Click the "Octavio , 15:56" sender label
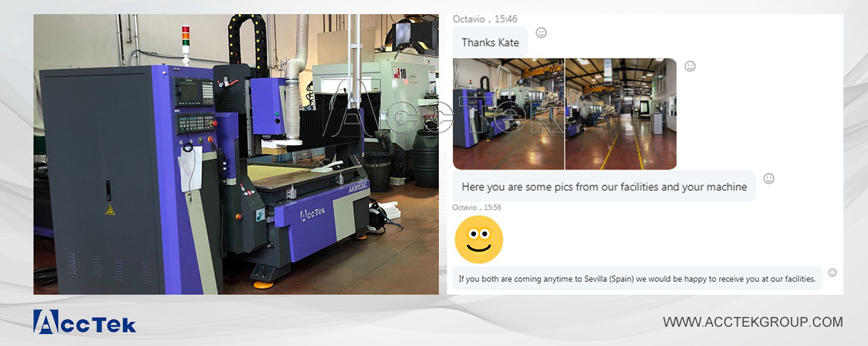The image size is (868, 346). (477, 208)
